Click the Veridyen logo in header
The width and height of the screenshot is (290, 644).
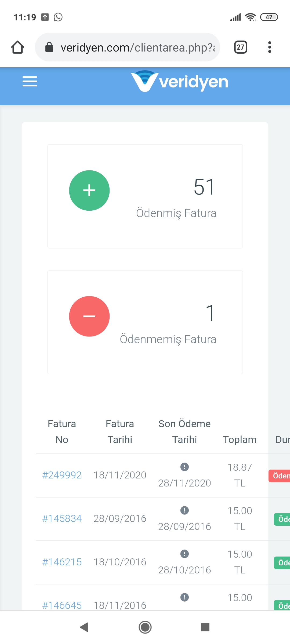179,81
